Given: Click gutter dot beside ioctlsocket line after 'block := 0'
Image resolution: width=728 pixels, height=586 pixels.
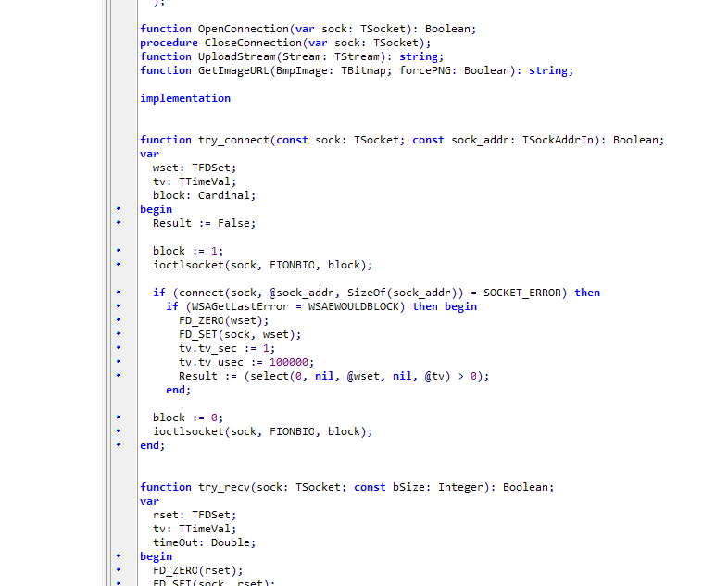Looking at the screenshot, I should (119, 430).
